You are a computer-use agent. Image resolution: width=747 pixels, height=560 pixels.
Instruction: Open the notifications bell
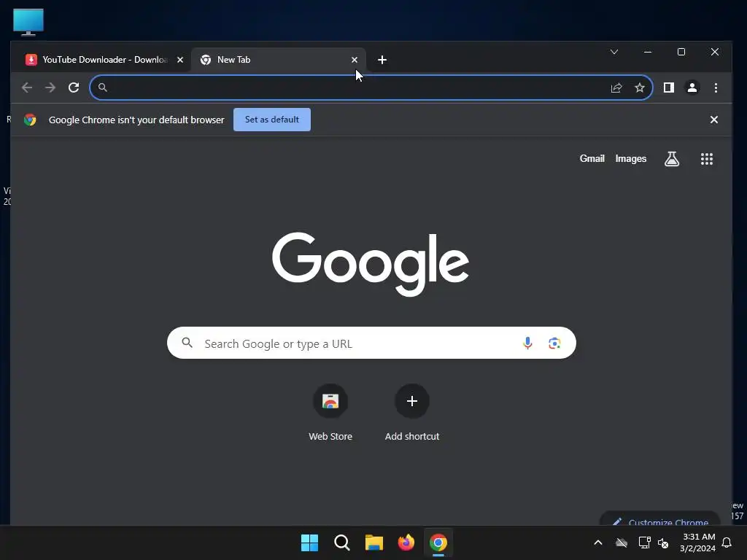pos(727,542)
